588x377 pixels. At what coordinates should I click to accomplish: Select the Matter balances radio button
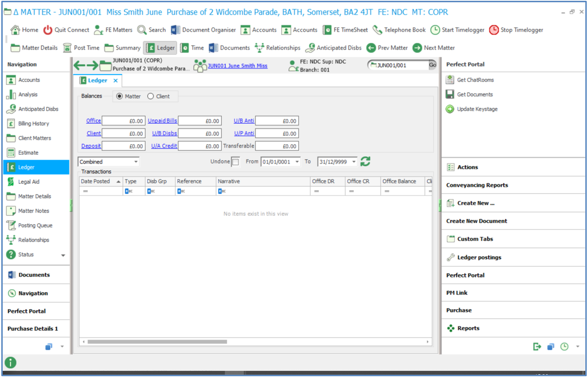click(120, 97)
